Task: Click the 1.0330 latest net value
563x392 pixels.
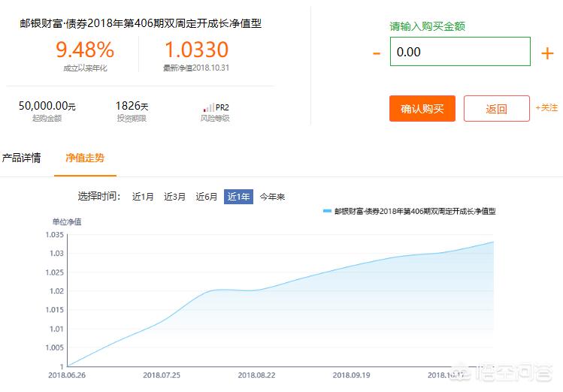Action: [x=196, y=50]
